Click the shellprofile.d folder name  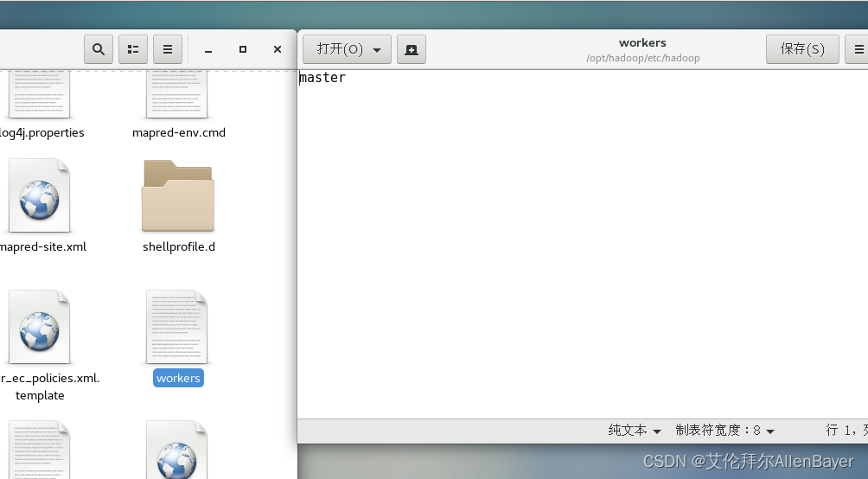(x=179, y=247)
